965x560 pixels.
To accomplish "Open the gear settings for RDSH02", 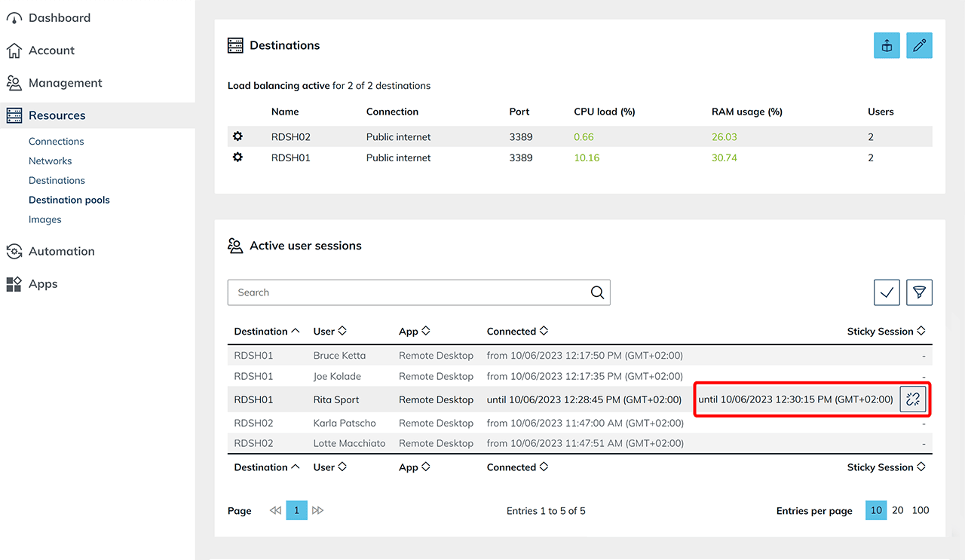I will pyautogui.click(x=237, y=136).
